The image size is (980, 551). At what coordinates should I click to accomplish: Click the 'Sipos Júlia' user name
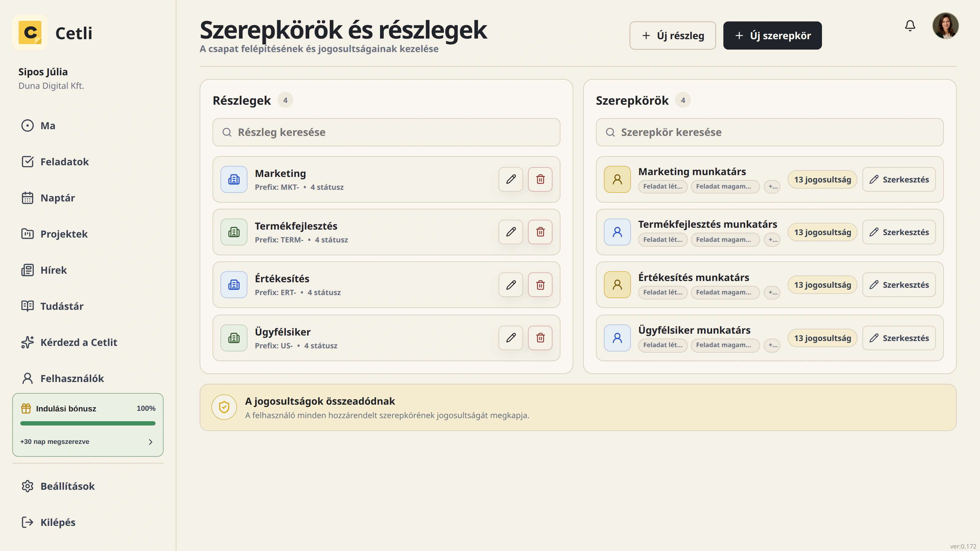pos(43,72)
